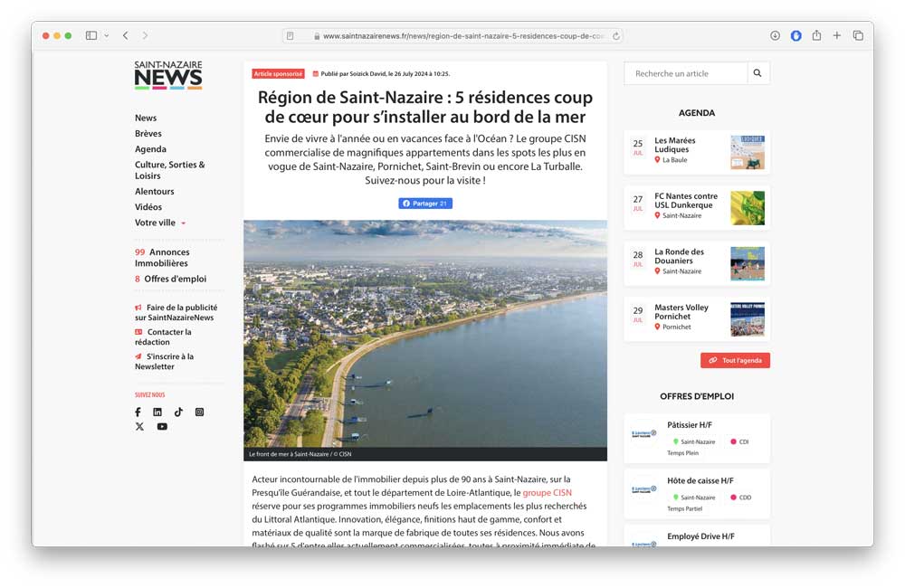
Task: Select News in the navigation menu
Action: point(146,118)
